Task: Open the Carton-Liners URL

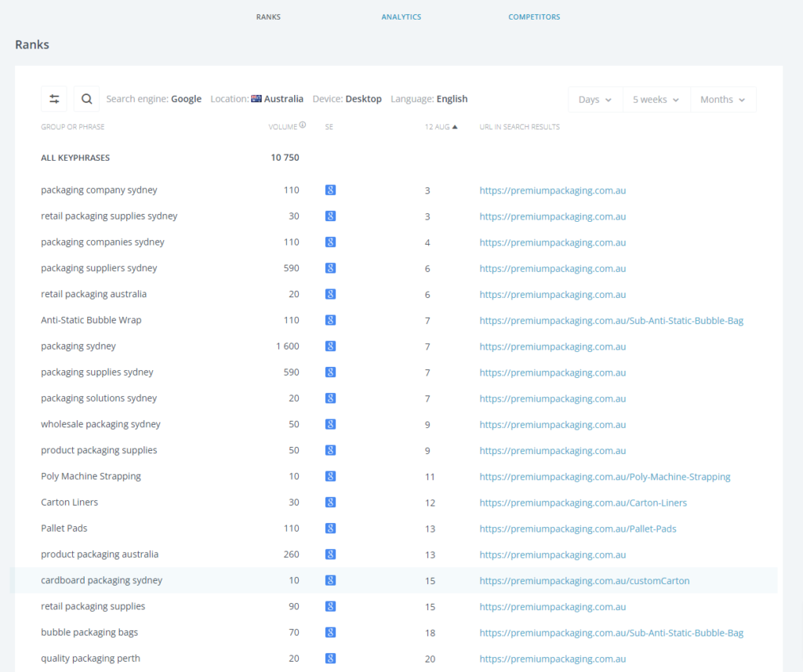Action: 583,503
